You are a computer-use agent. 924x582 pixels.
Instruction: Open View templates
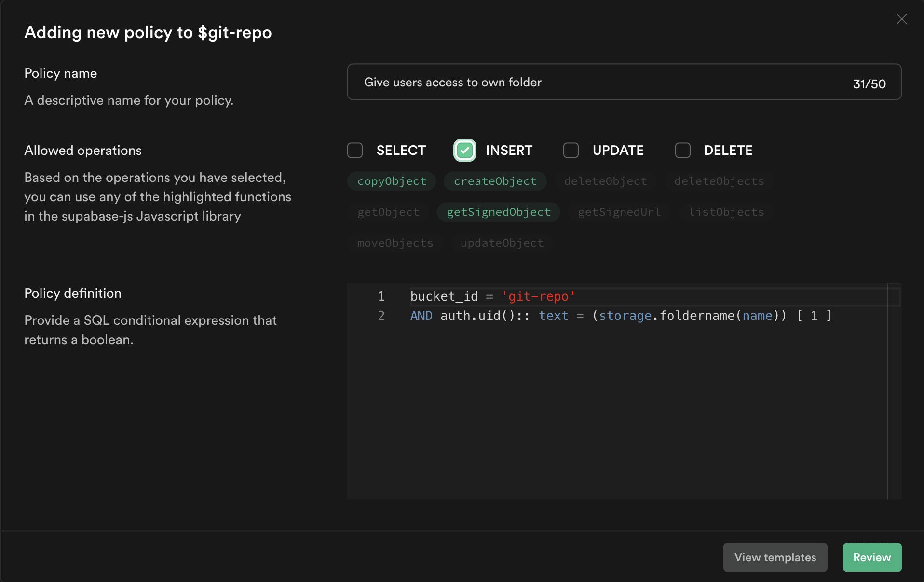(775, 557)
